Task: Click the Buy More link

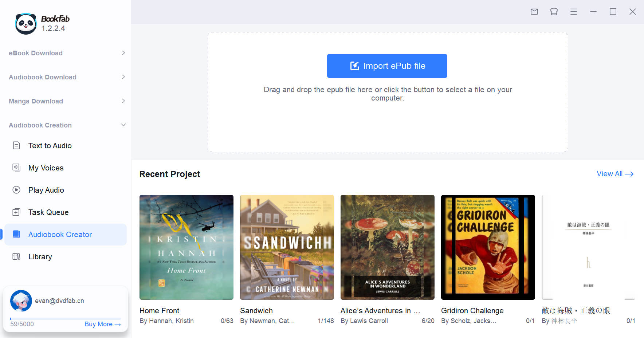Action: click(102, 324)
